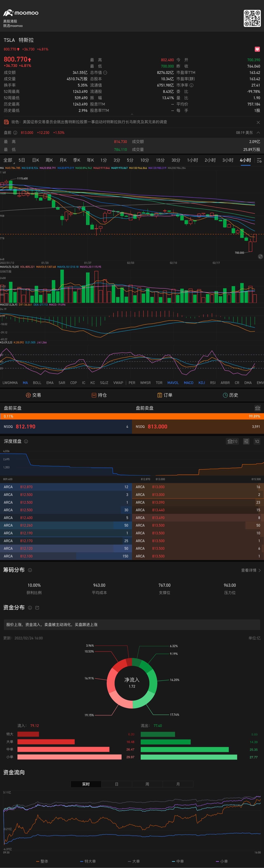Tap the pink heart favorite icon

click(x=257, y=49)
